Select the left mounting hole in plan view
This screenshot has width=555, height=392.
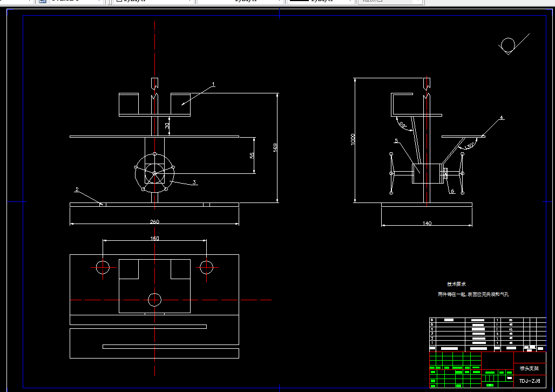103,267
